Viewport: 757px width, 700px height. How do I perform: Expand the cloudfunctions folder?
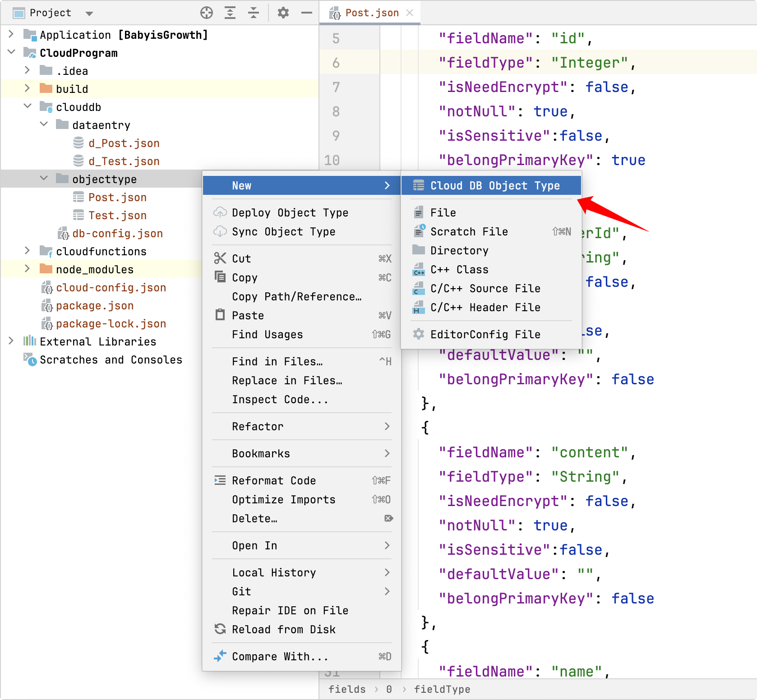(28, 251)
